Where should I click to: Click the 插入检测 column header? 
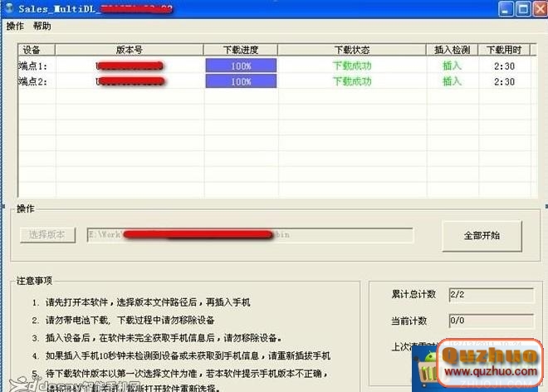pos(452,50)
